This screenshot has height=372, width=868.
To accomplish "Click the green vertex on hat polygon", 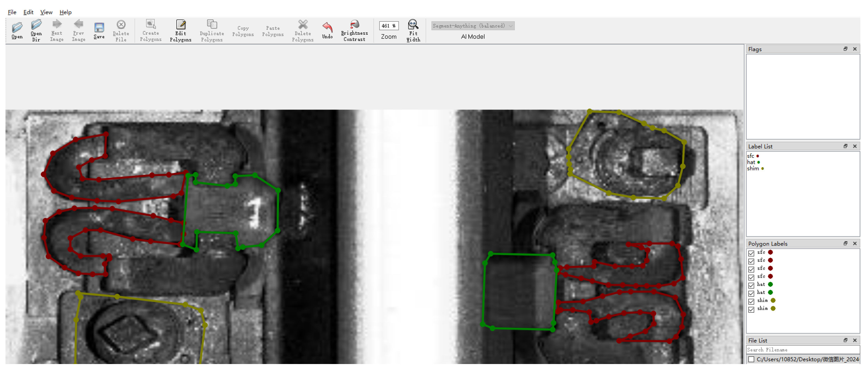I will [278, 191].
